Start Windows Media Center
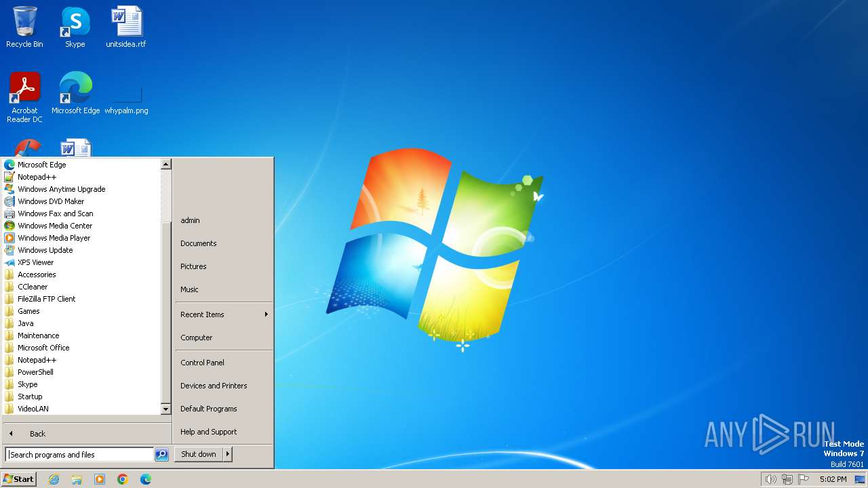Screen dimensions: 868x488 [x=54, y=226]
